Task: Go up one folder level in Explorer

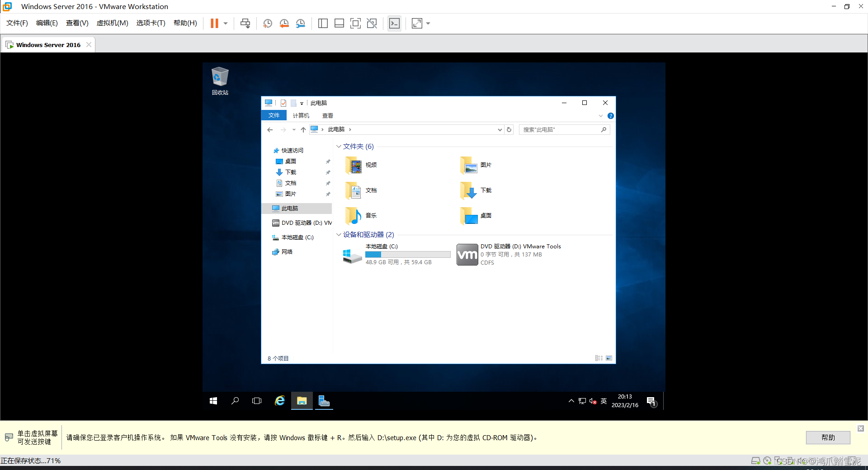Action: point(303,130)
